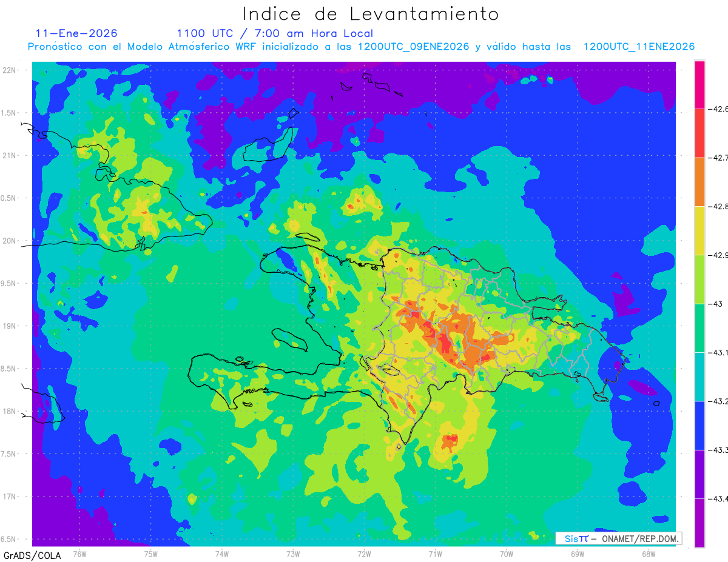Pick the yellow segment of the color legend
Screen dimensions: 728x562
click(699, 230)
